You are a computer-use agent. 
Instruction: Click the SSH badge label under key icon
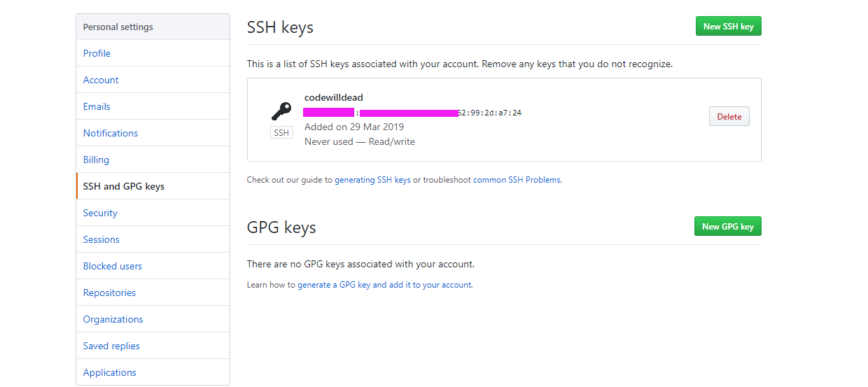(x=281, y=133)
